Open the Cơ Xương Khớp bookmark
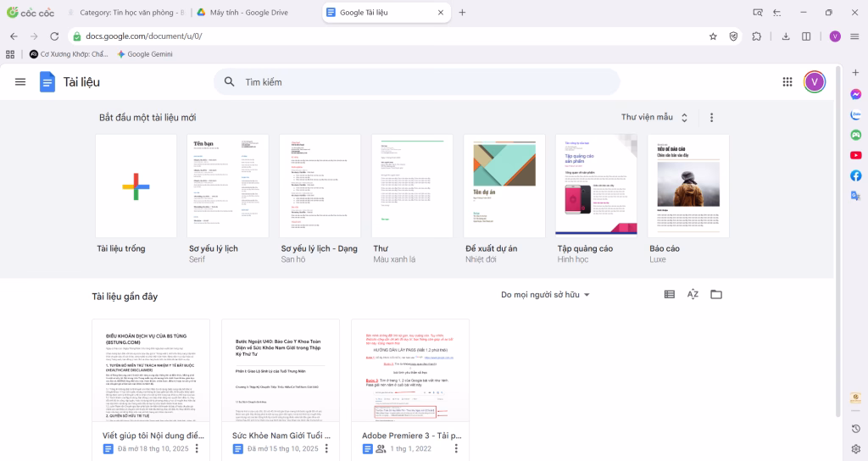Image resolution: width=868 pixels, height=461 pixels. (69, 54)
